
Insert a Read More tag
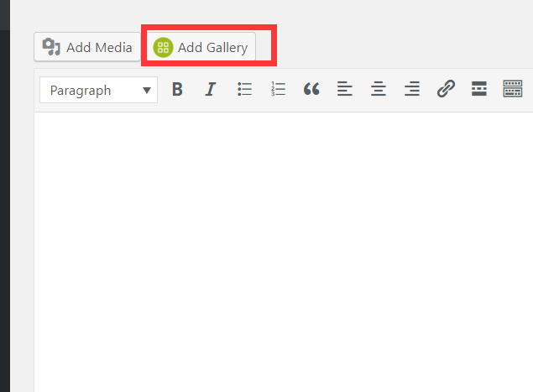(479, 90)
